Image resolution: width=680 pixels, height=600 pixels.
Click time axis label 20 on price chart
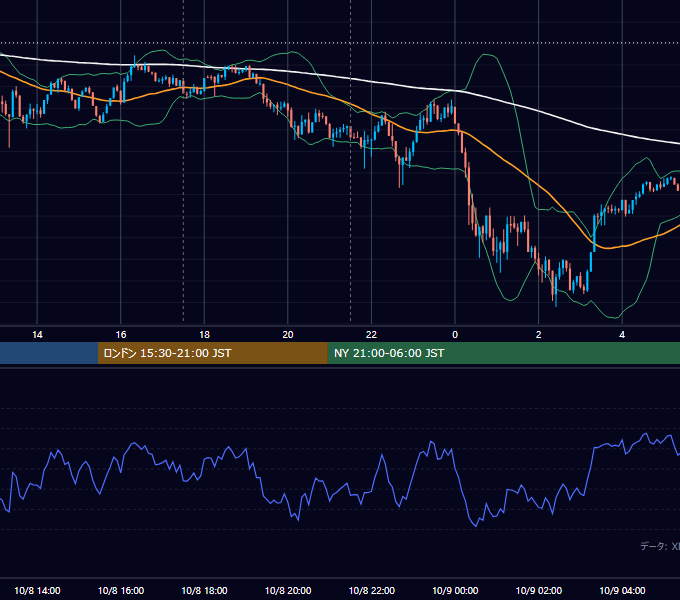tap(288, 335)
